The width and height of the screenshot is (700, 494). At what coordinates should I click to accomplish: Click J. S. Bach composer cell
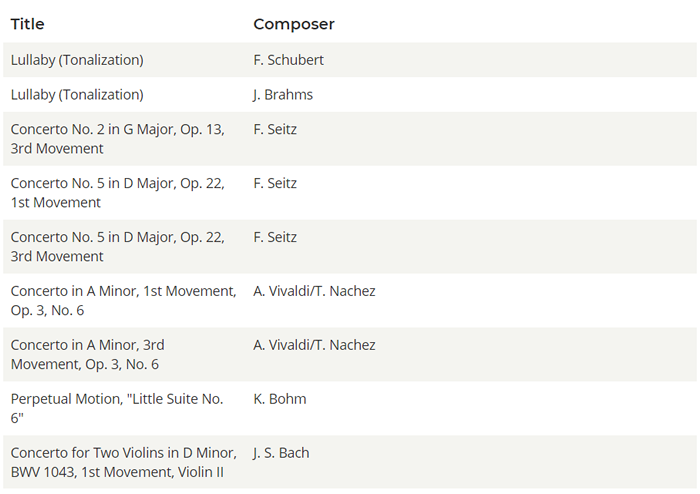(x=281, y=453)
